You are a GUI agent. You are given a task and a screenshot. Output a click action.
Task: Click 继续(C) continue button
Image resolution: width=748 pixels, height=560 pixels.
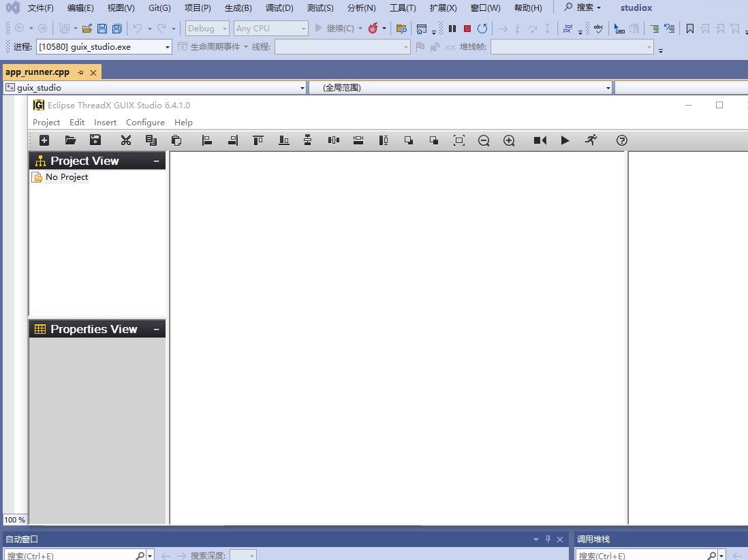(334, 29)
